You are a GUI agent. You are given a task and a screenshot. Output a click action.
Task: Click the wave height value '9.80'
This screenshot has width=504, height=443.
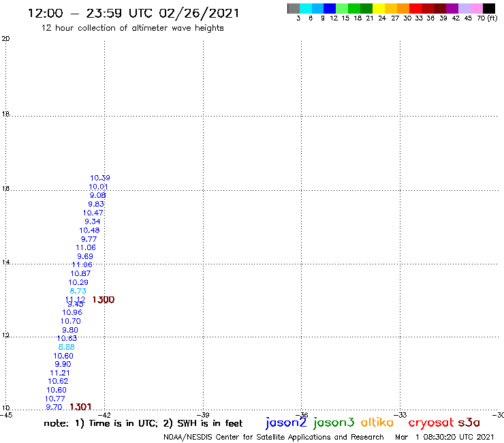tap(70, 330)
